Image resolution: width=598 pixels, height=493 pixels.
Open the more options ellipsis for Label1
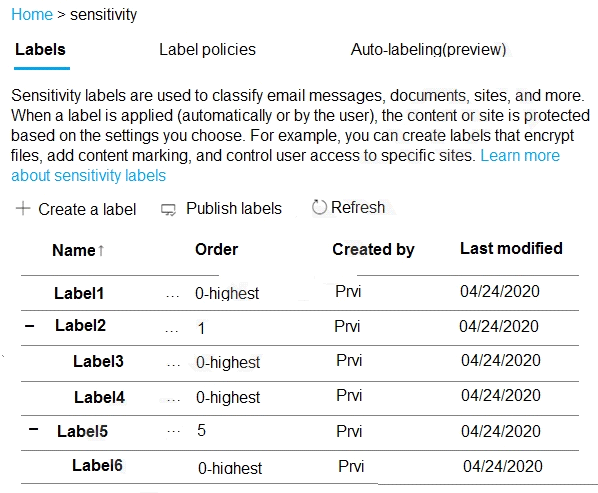tap(172, 296)
